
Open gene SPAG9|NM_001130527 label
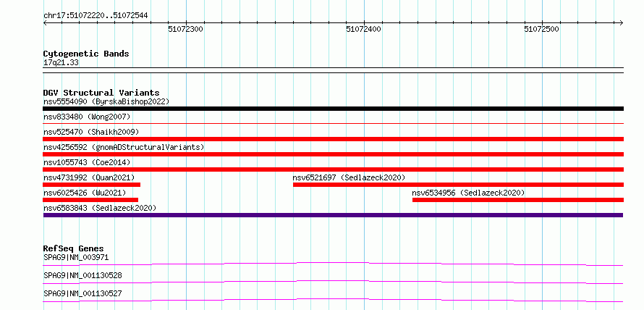[82, 293]
